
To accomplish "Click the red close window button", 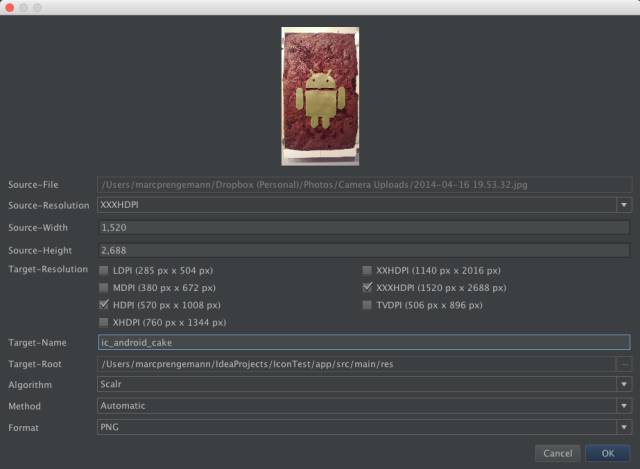I will click(x=10, y=8).
